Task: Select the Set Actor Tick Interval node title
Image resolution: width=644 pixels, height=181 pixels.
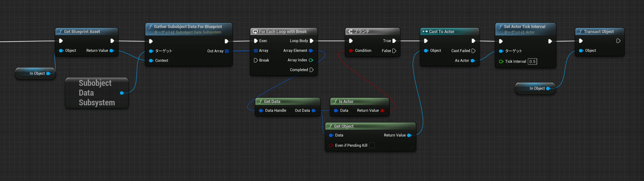Action: pyautogui.click(x=524, y=27)
